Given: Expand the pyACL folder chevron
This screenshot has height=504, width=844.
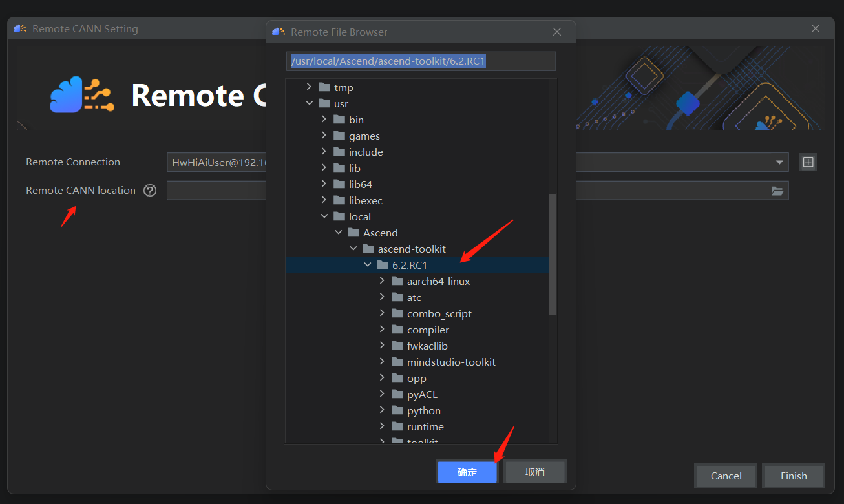Looking at the screenshot, I should click(382, 394).
